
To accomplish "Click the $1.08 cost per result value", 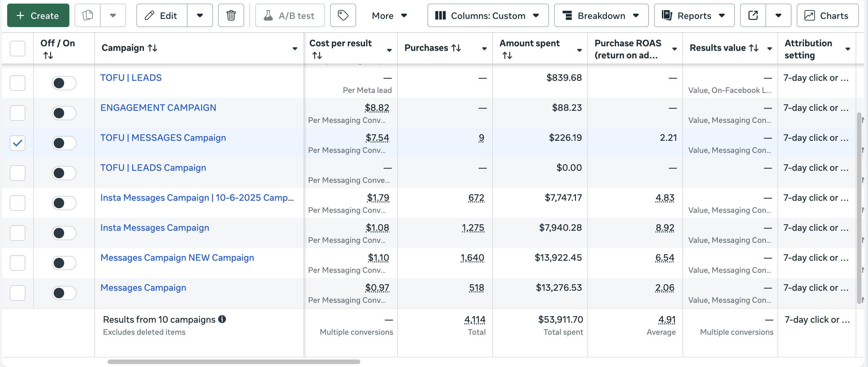I will (377, 228).
